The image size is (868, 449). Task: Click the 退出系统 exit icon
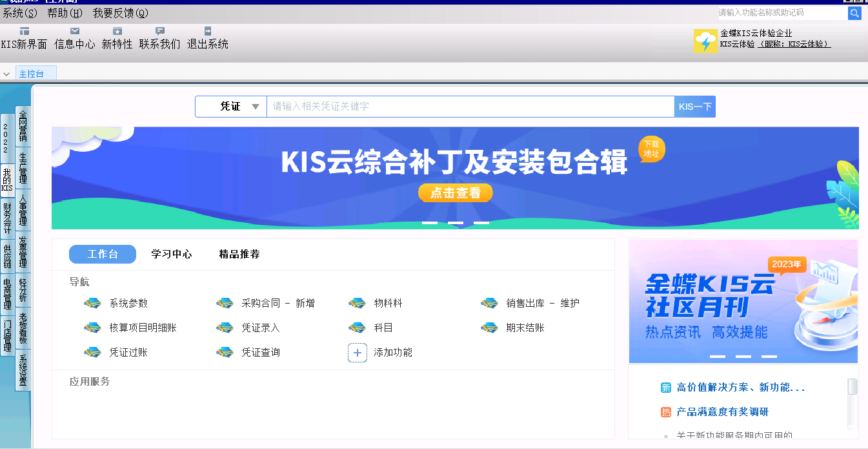[208, 31]
